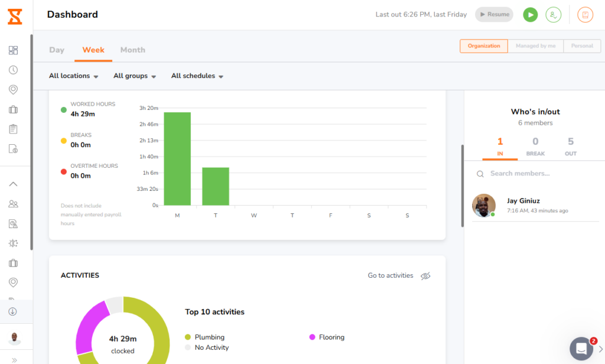Switch to the Day tab
This screenshot has height=364, width=605.
coord(57,50)
